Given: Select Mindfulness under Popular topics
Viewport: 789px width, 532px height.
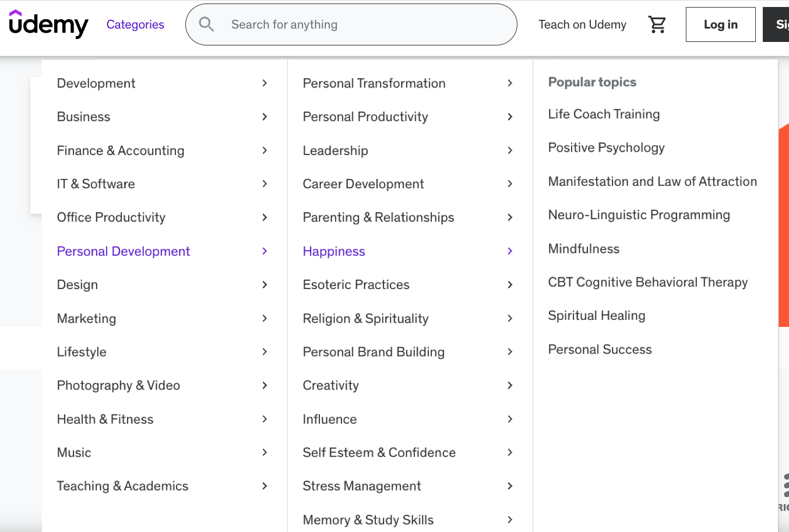Looking at the screenshot, I should [583, 248].
